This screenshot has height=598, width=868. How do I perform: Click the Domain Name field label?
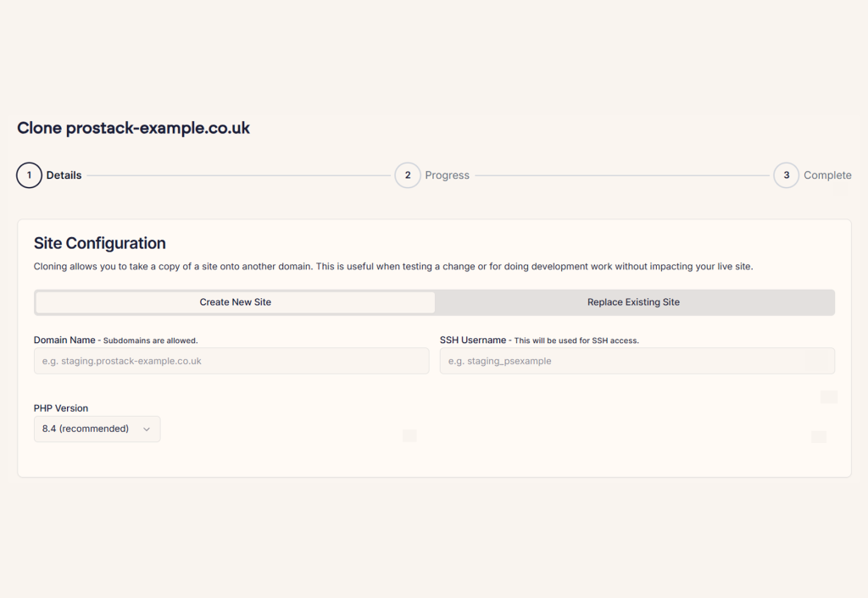(x=64, y=340)
